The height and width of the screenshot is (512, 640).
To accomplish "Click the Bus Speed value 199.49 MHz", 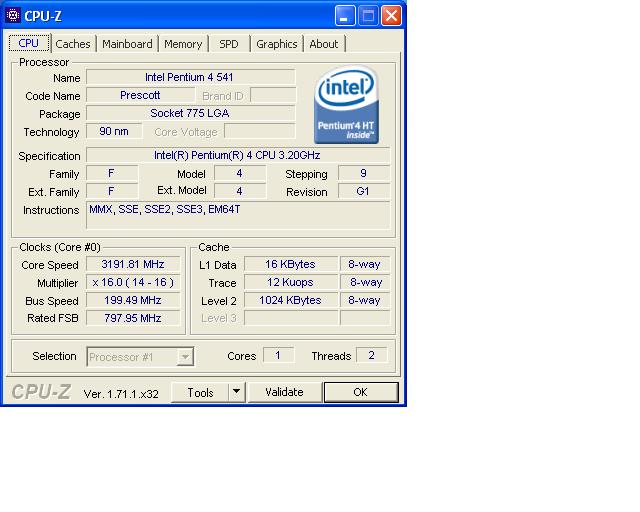I will 133,300.
